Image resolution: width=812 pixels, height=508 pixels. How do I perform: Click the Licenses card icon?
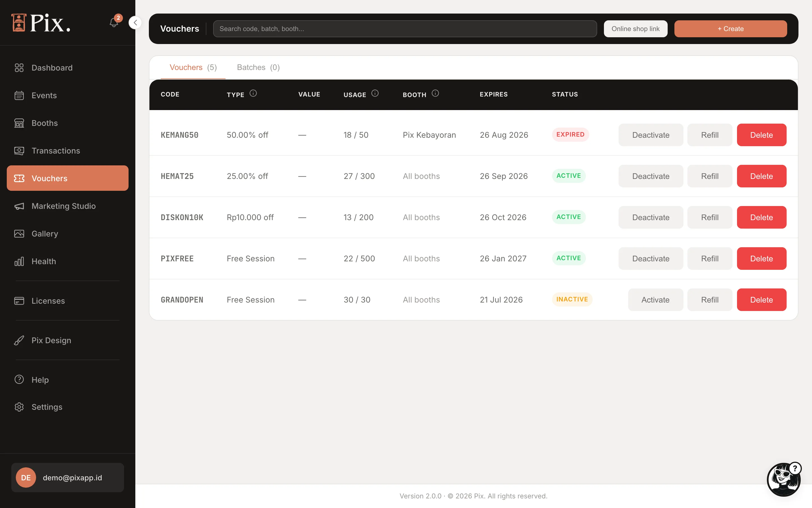pos(19,301)
